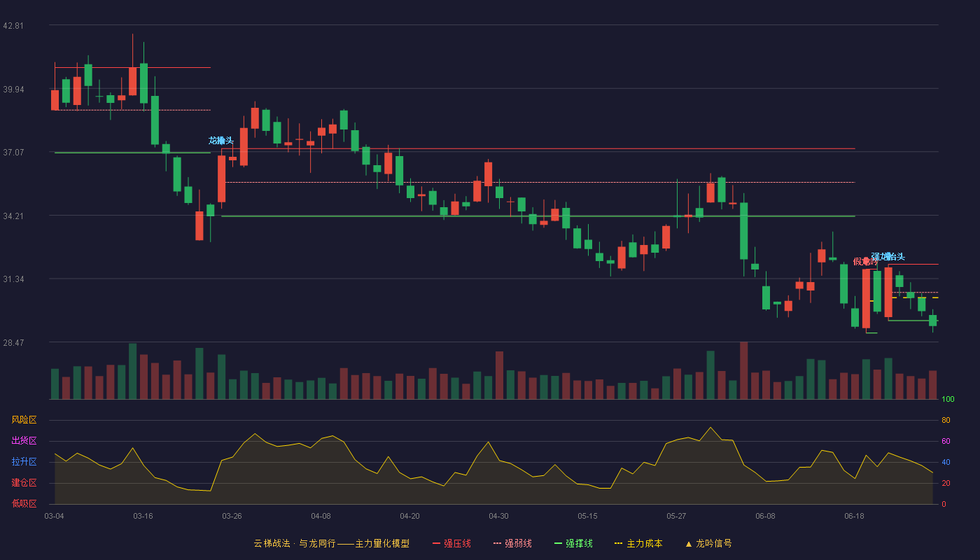Screen dimensions: 980x560
Task: Click the orange 80 indicator axis value
Action: (x=946, y=420)
